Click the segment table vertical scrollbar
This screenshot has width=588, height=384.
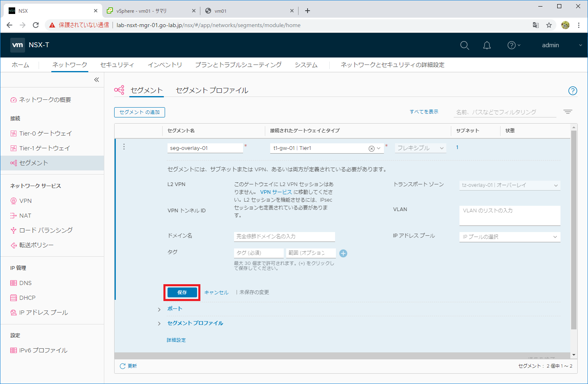pyautogui.click(x=574, y=230)
